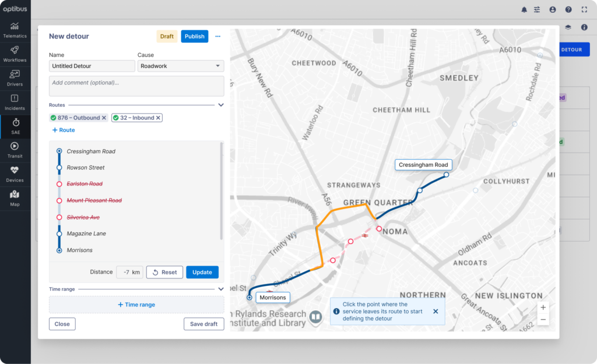The width and height of the screenshot is (597, 364).
Task: Dismiss the detour instruction tooltip
Action: (436, 311)
